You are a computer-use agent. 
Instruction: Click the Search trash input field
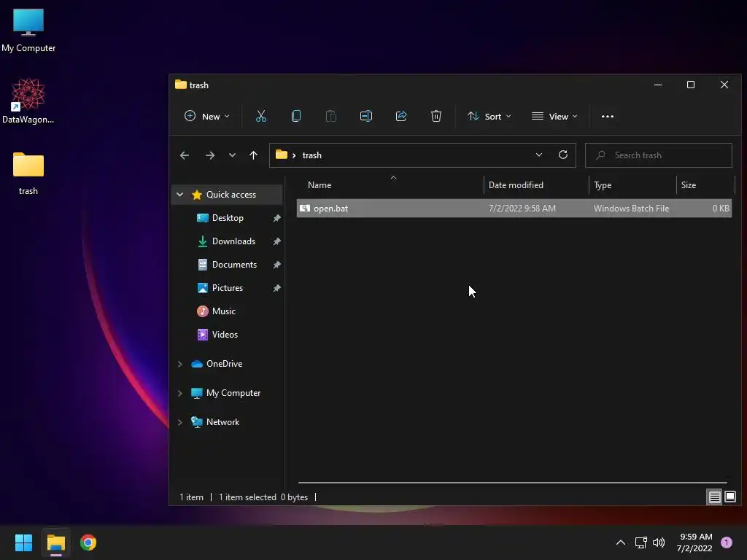(659, 155)
